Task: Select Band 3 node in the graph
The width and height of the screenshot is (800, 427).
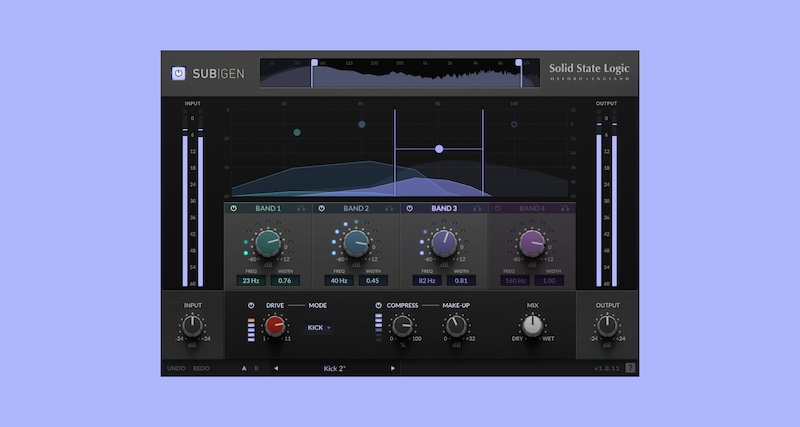Action: [x=439, y=149]
